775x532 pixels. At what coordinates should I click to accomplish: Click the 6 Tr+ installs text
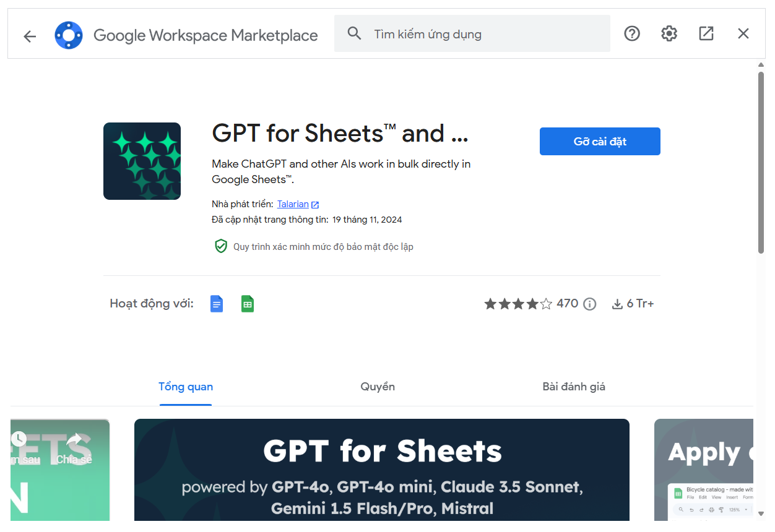(640, 304)
